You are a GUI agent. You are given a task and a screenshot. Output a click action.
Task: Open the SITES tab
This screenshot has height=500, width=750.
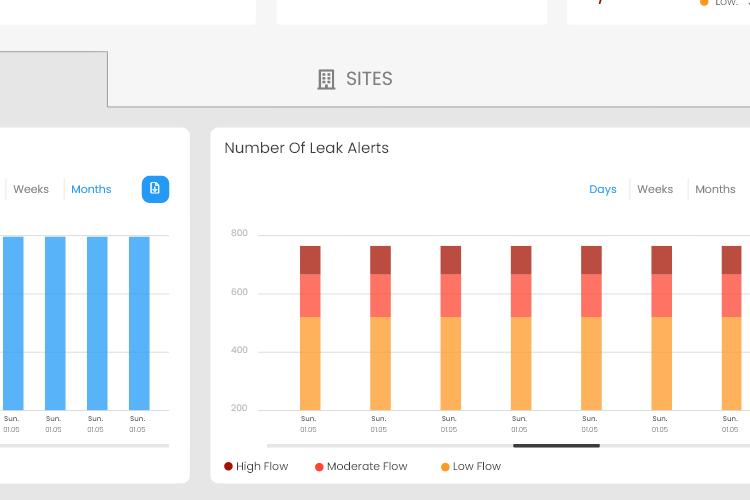355,79
